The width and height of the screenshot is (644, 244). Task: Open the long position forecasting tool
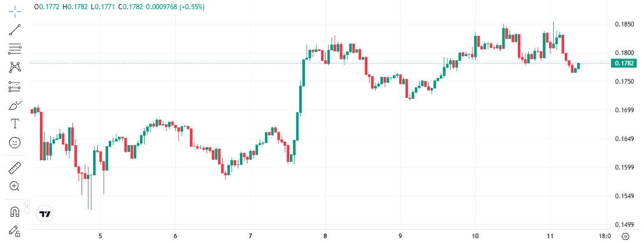[x=15, y=87]
